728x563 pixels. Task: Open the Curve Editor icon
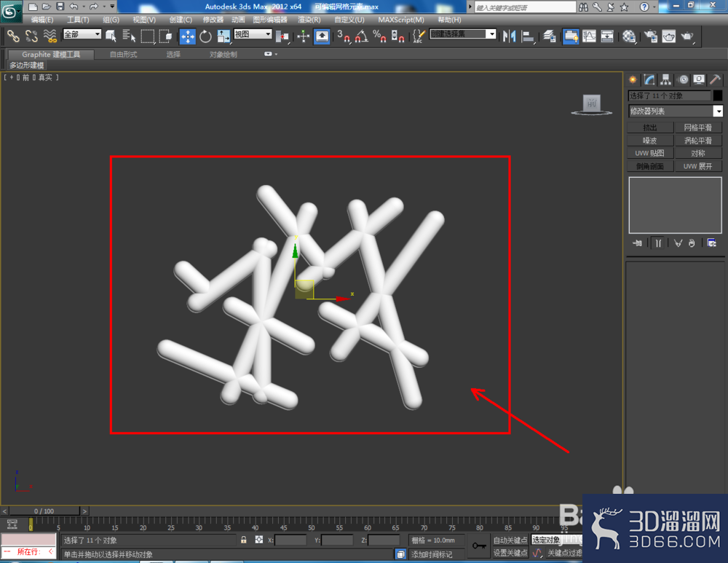pos(589,36)
